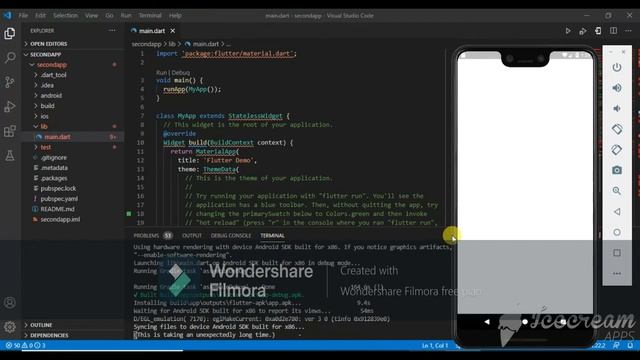640x360 pixels.
Task: Expand the ios folder
Action: pos(44,116)
